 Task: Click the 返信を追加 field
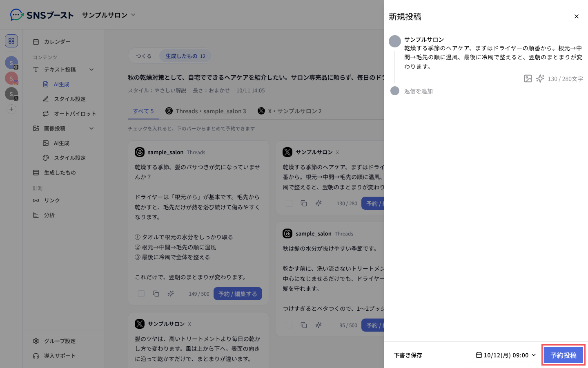418,91
